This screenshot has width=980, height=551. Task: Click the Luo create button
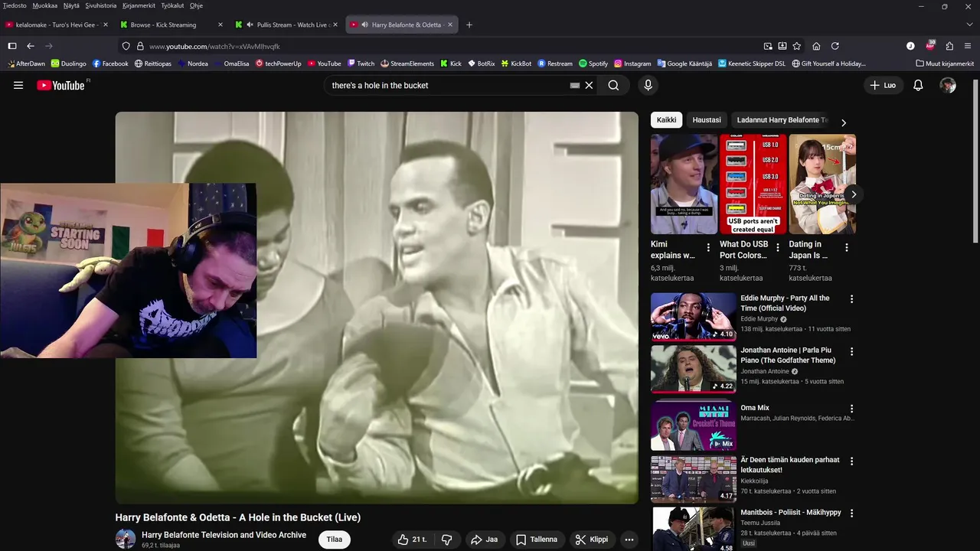tap(883, 85)
